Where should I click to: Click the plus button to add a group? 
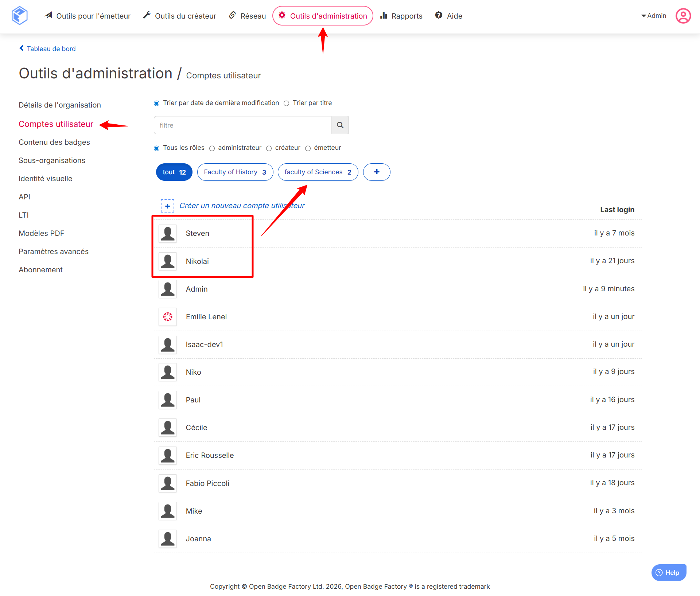[x=377, y=172]
